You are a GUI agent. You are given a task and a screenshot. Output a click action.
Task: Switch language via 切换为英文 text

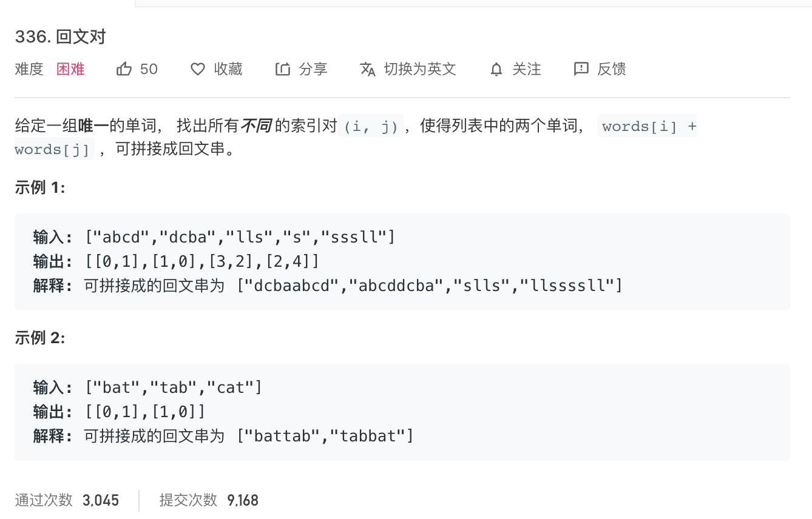[x=420, y=69]
